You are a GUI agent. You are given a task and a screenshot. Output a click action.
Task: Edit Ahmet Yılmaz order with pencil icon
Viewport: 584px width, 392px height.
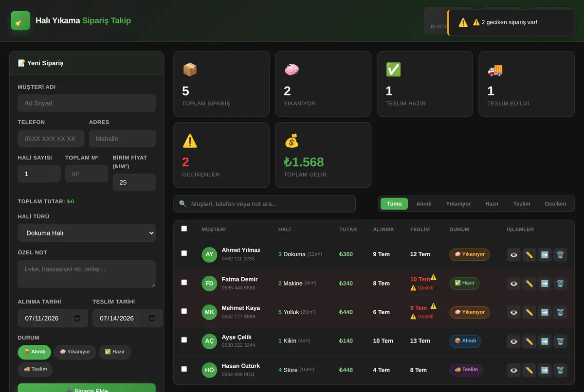click(x=529, y=254)
